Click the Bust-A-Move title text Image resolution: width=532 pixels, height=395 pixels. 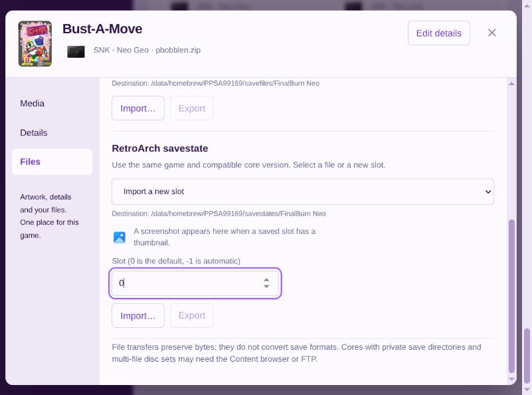pos(102,29)
